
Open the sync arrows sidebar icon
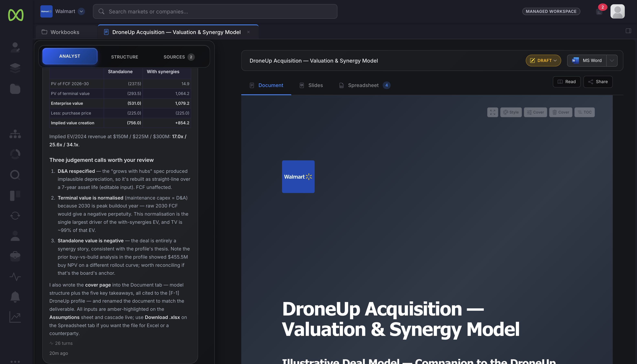[15, 215]
